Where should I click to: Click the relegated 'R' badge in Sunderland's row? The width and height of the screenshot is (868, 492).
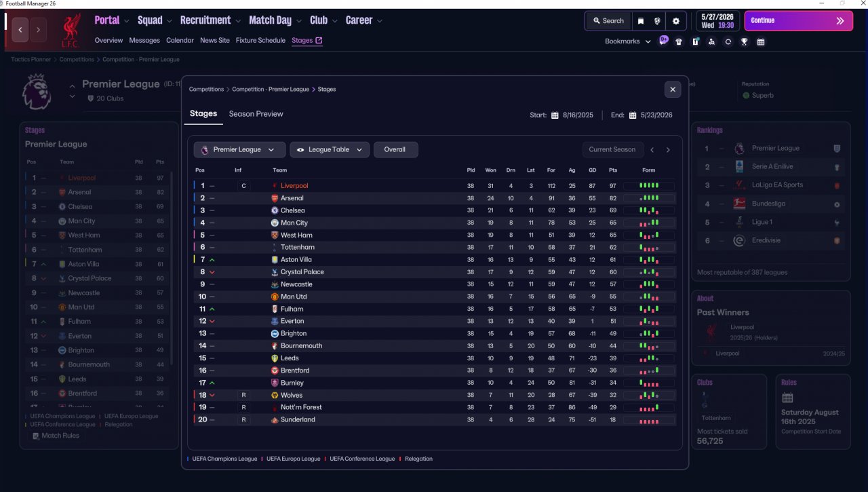tap(243, 420)
